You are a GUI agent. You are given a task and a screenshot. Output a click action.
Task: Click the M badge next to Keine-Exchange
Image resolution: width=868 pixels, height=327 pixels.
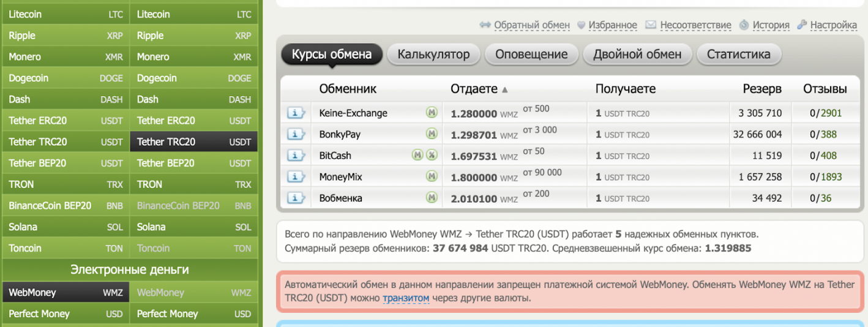(x=432, y=113)
